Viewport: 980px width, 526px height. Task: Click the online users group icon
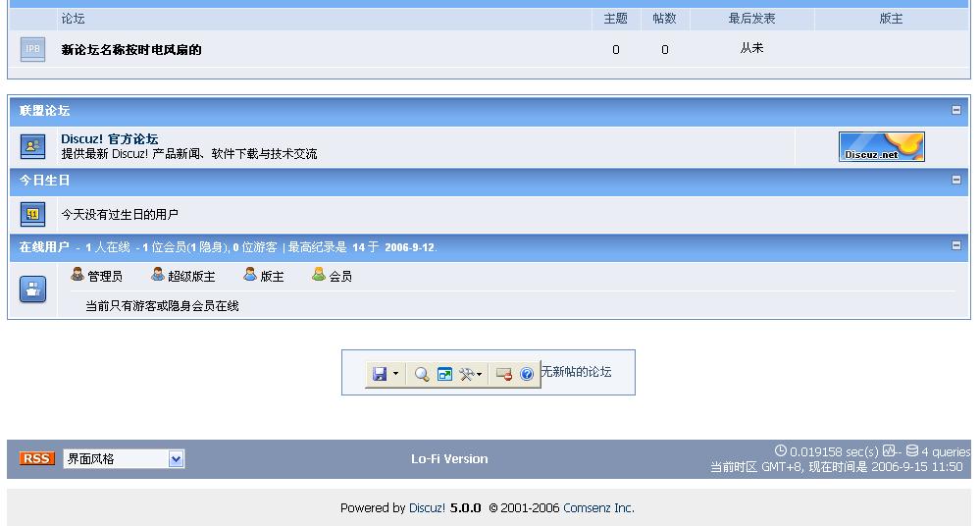(32, 289)
